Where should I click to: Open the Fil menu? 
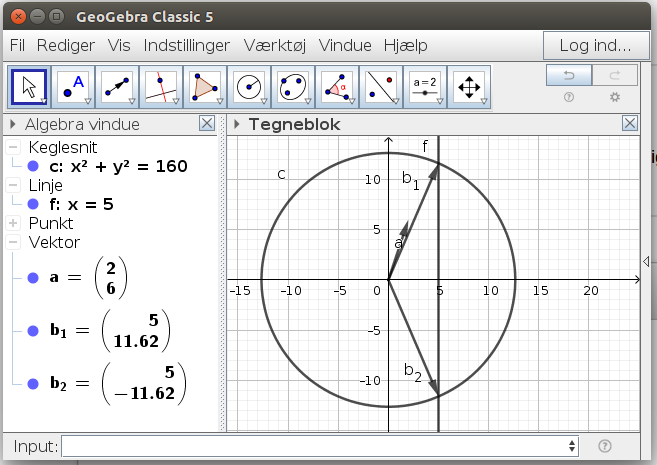coord(17,45)
